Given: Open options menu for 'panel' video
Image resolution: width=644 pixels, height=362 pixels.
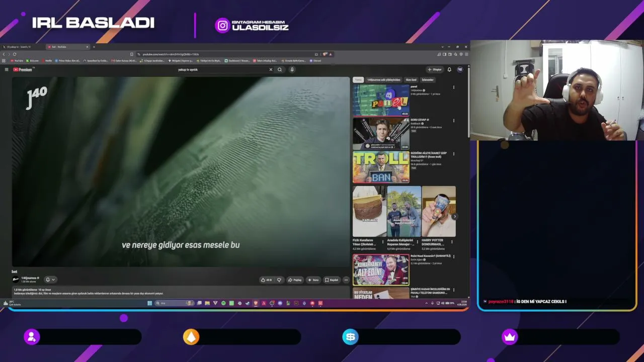Looking at the screenshot, I should [x=453, y=87].
